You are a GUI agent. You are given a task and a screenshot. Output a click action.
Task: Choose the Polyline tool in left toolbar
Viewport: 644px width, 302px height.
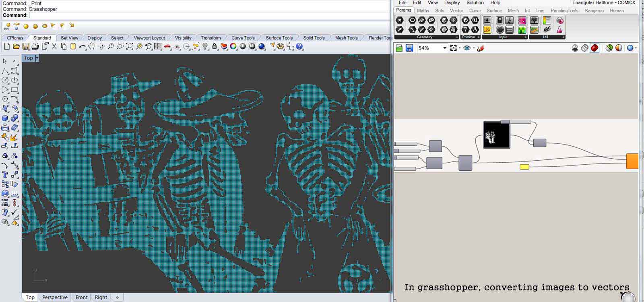[x=5, y=71]
